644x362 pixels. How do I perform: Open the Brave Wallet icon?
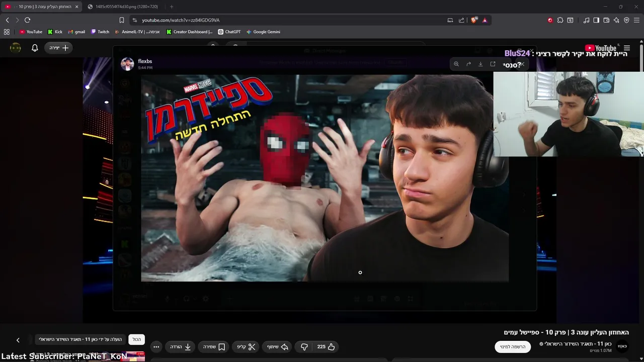(606, 20)
